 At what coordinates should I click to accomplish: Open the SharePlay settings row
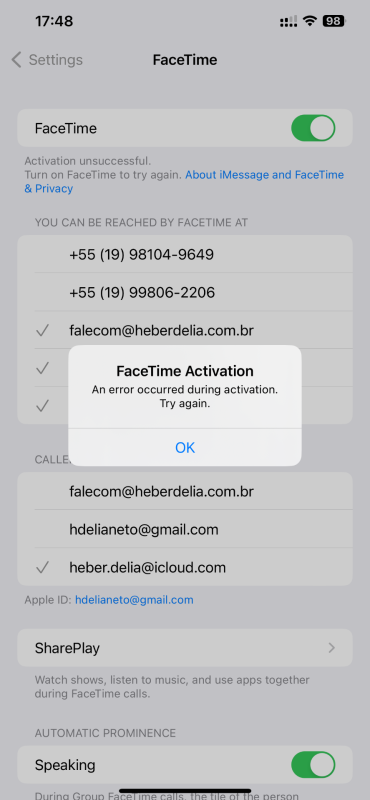pos(185,648)
